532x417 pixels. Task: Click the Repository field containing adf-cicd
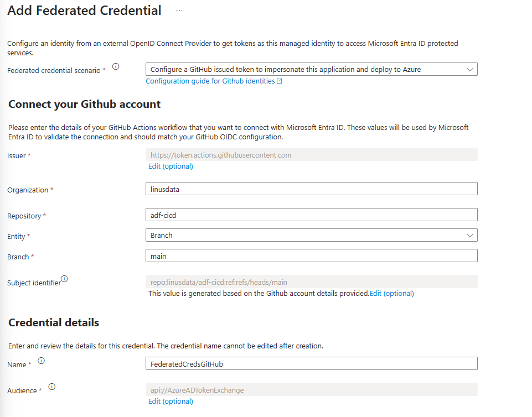point(311,215)
